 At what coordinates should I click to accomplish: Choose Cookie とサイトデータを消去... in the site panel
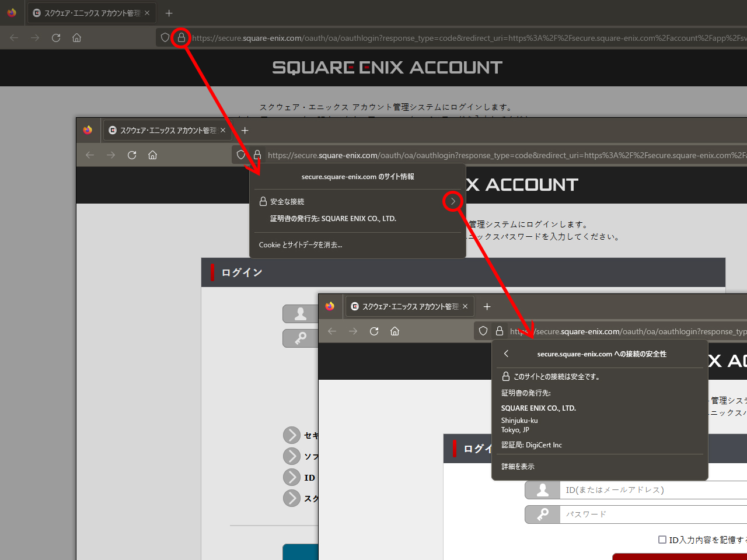(x=301, y=245)
